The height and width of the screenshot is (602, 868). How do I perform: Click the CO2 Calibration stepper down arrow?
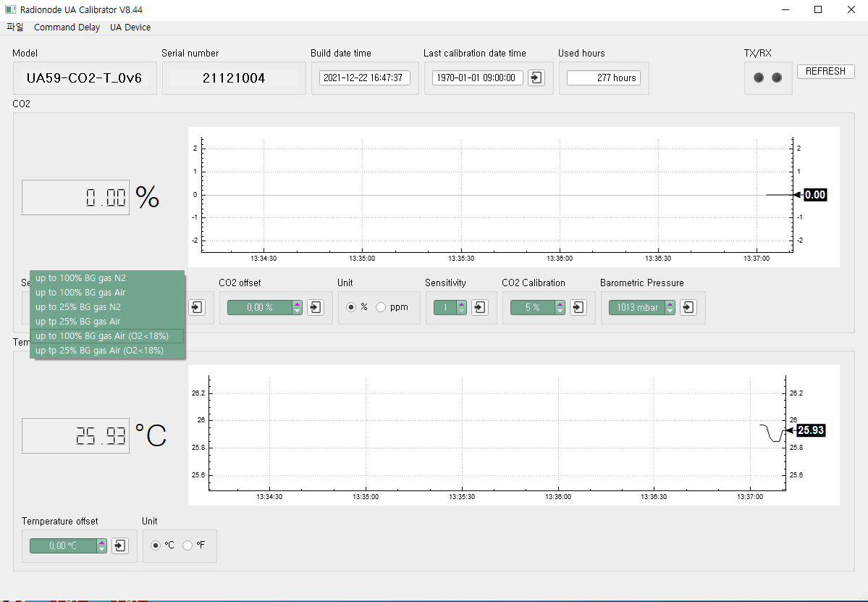tap(558, 311)
